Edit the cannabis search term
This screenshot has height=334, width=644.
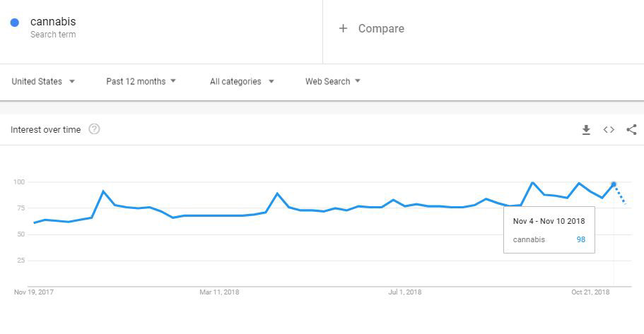pos(53,21)
